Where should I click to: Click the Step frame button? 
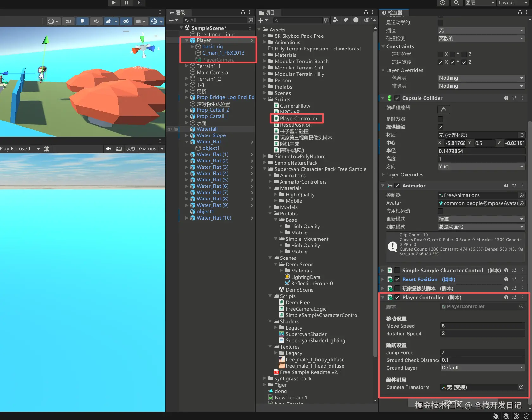pyautogui.click(x=139, y=3)
